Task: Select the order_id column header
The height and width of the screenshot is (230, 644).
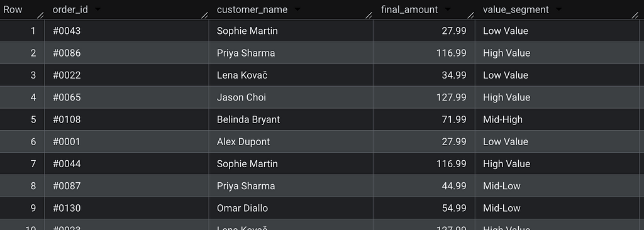Action: click(x=127, y=10)
